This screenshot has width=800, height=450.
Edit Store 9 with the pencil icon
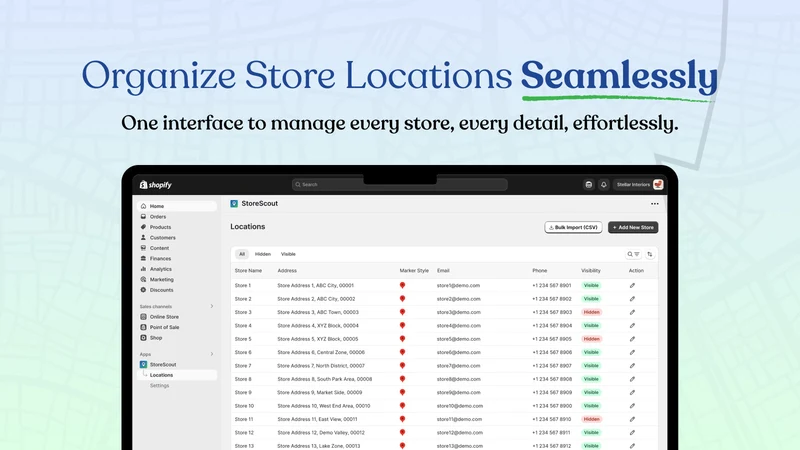click(x=632, y=392)
